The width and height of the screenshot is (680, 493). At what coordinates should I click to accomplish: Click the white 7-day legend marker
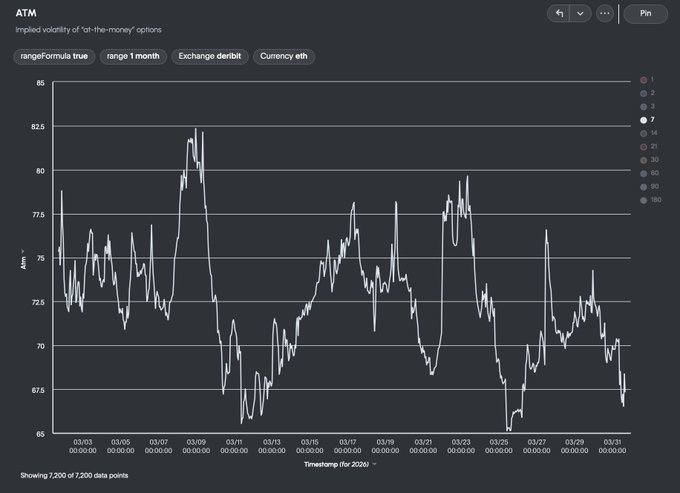[643, 120]
